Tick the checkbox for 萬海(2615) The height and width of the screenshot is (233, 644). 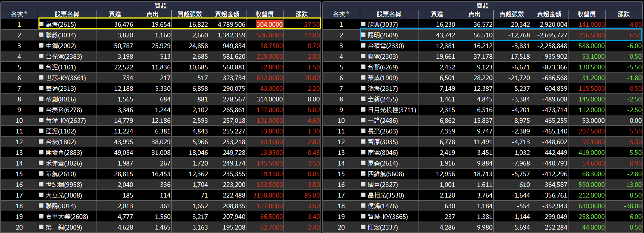[42, 24]
